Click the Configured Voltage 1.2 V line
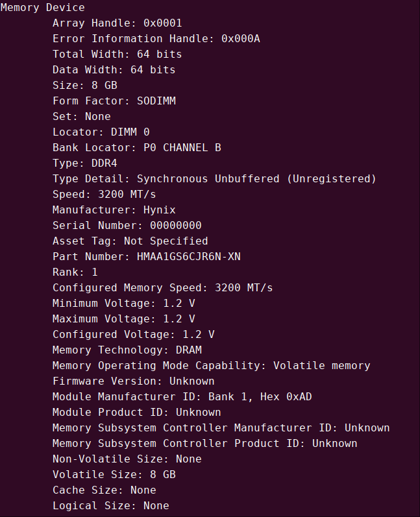This screenshot has height=517, width=420. pyautogui.click(x=133, y=334)
